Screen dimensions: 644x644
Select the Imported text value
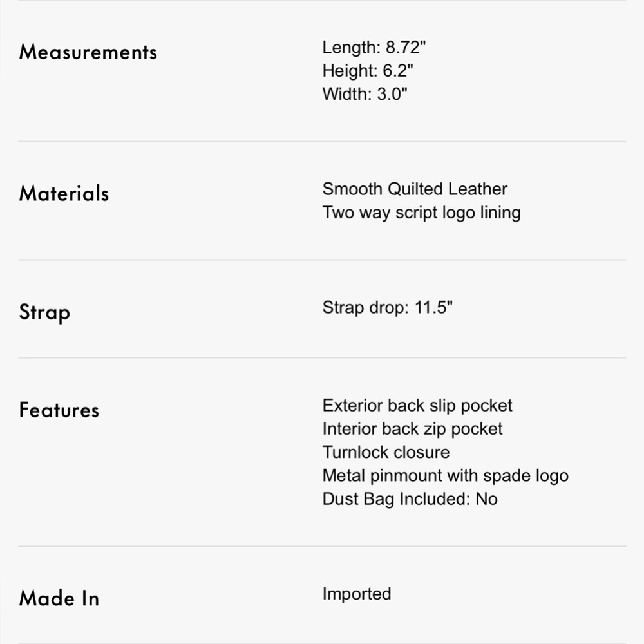[356, 594]
